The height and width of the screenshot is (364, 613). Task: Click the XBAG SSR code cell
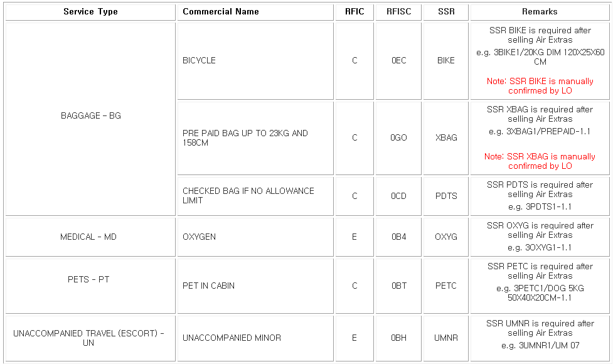coord(445,138)
